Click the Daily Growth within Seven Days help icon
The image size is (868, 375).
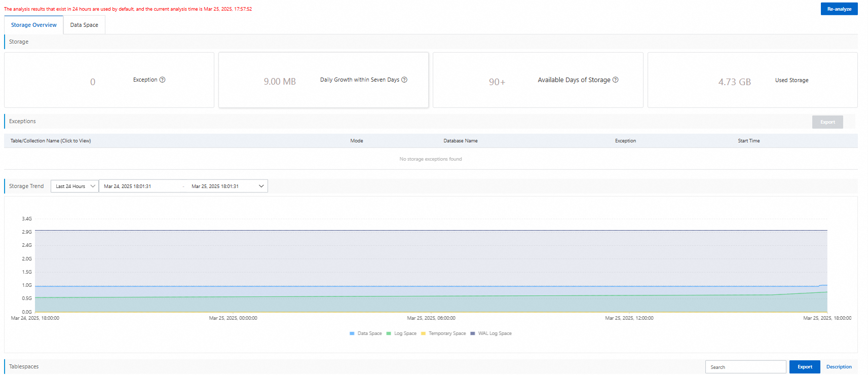pyautogui.click(x=404, y=80)
